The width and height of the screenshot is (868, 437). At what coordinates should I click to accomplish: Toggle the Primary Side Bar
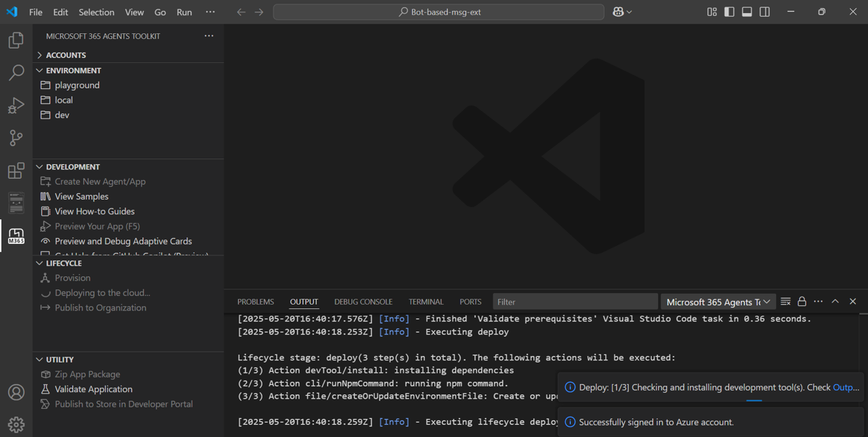(729, 12)
